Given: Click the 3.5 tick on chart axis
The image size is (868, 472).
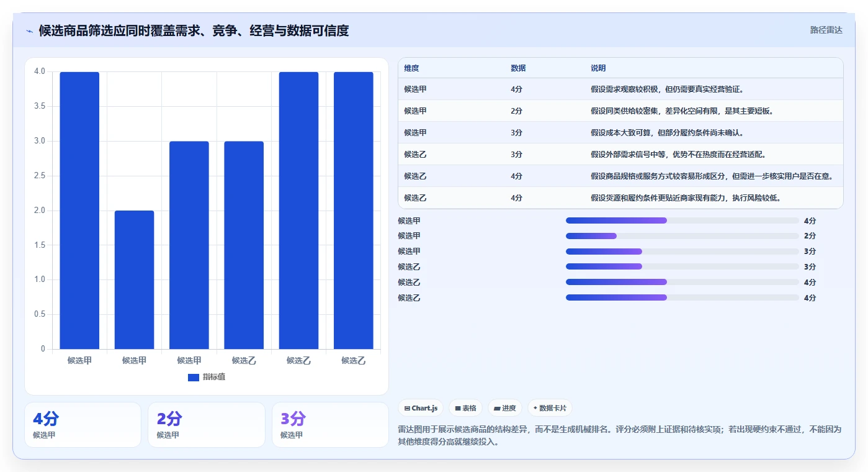Looking at the screenshot, I should [40, 106].
